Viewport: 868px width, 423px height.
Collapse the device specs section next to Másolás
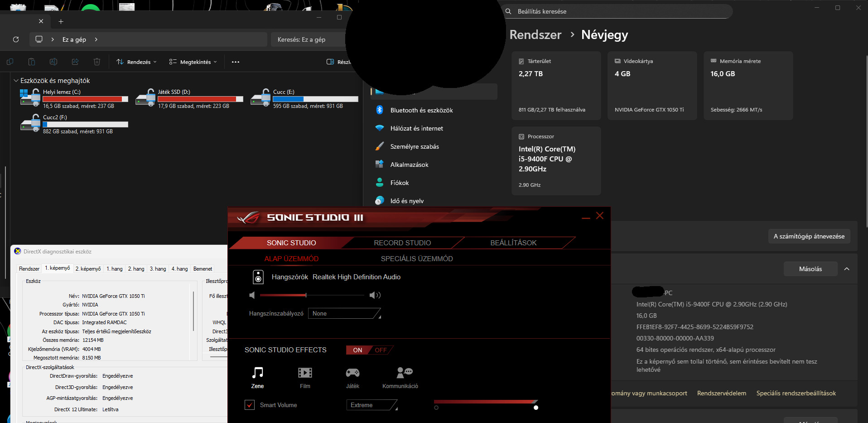(847, 269)
